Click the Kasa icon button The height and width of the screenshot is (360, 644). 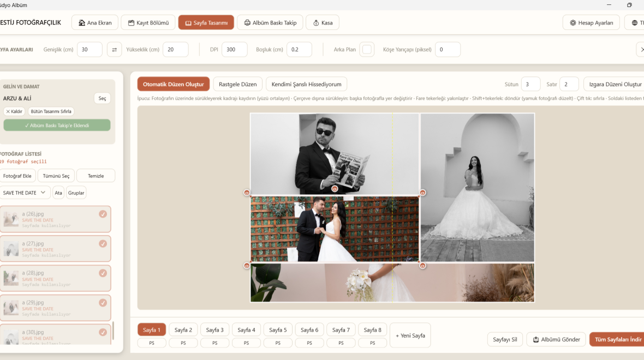[316, 22]
